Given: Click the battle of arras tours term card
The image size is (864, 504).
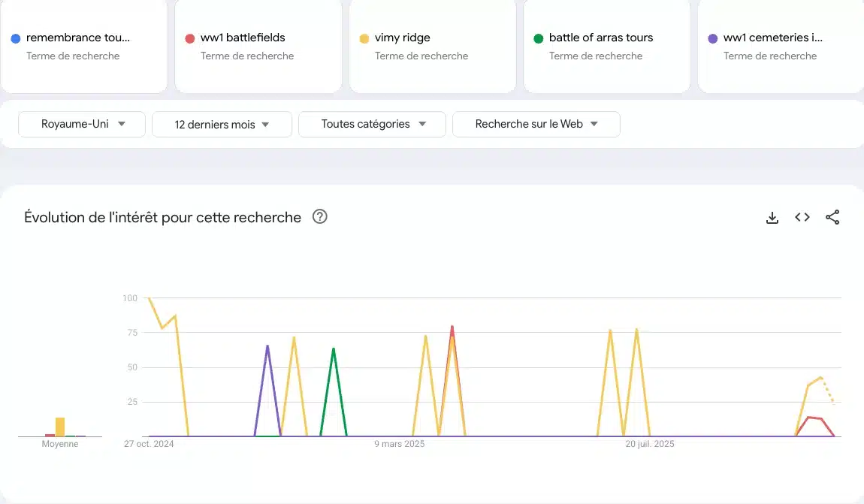Looking at the screenshot, I should pyautogui.click(x=606, y=47).
